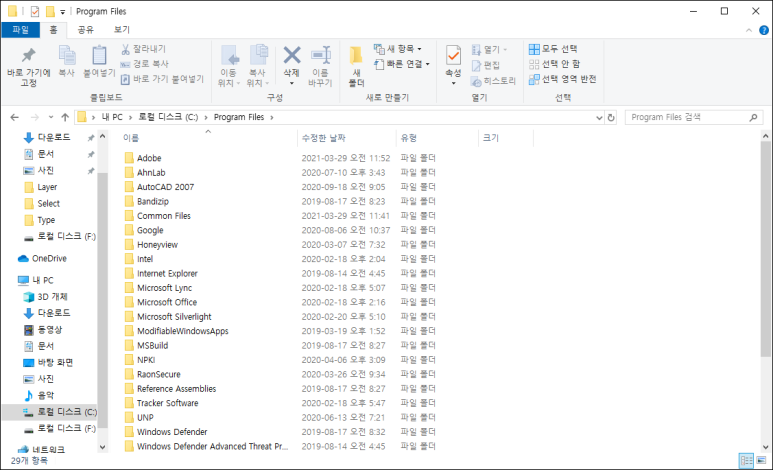Click the Paste clipboard icon
This screenshot has height=470, width=773.
point(99,55)
